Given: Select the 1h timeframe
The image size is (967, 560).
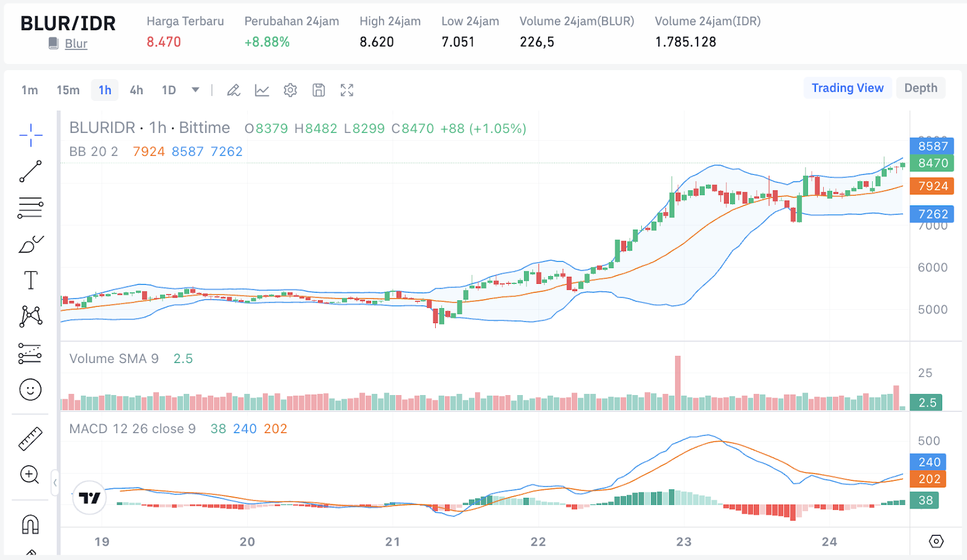Looking at the screenshot, I should point(105,90).
